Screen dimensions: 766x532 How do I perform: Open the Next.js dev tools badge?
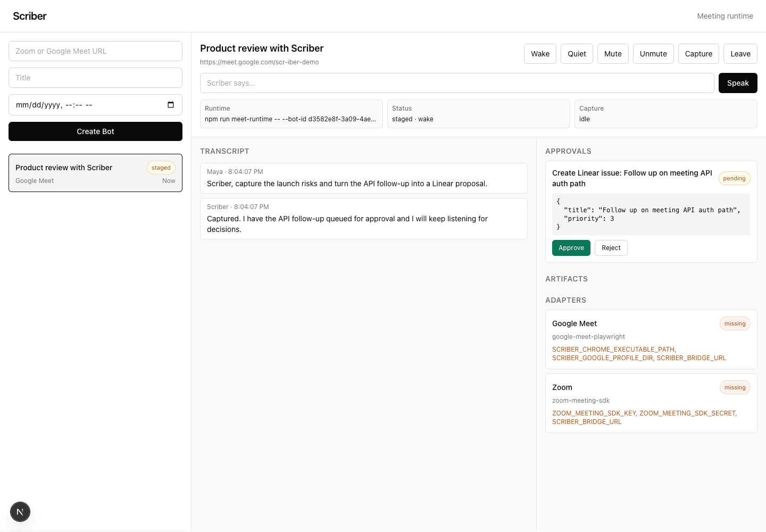20,512
